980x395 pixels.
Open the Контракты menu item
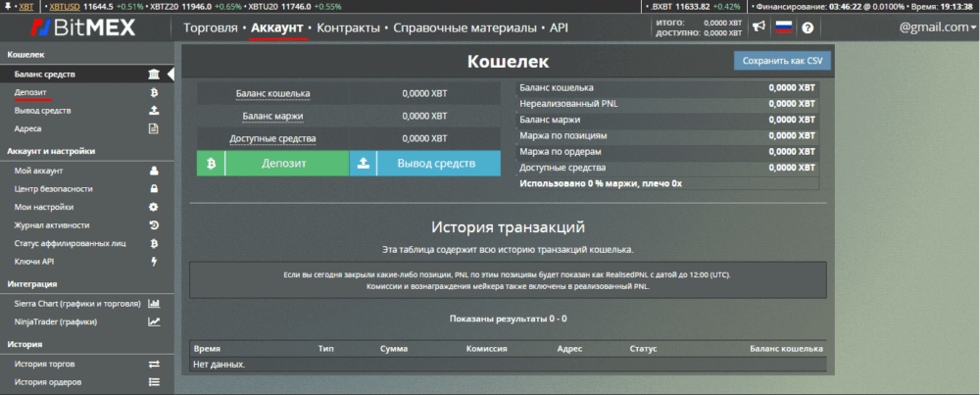[348, 28]
